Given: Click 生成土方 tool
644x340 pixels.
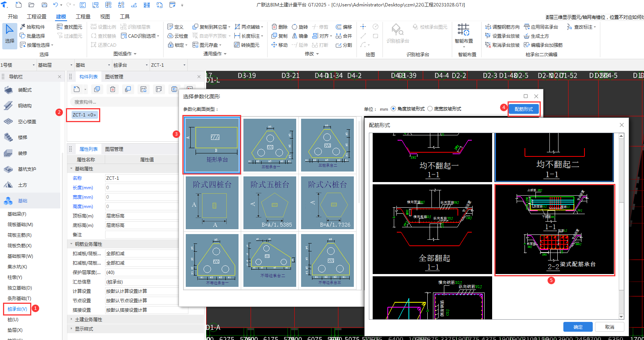Looking at the screenshot, I should click(x=536, y=36).
